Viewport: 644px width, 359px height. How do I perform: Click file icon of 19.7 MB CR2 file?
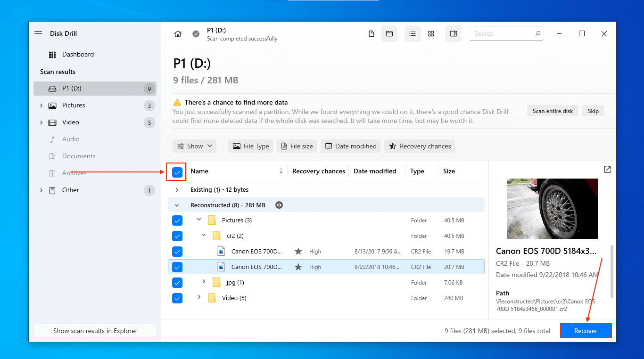221,251
